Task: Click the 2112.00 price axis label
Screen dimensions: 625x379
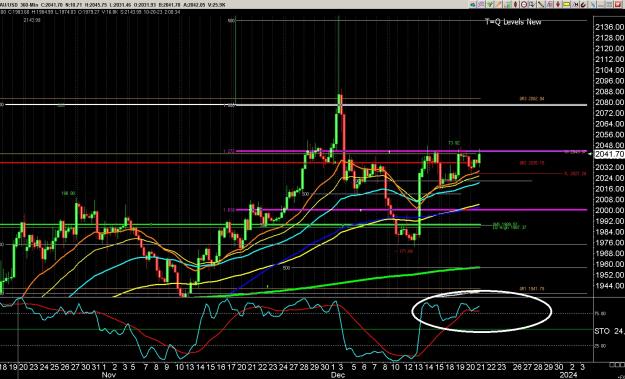Action: 609,59
